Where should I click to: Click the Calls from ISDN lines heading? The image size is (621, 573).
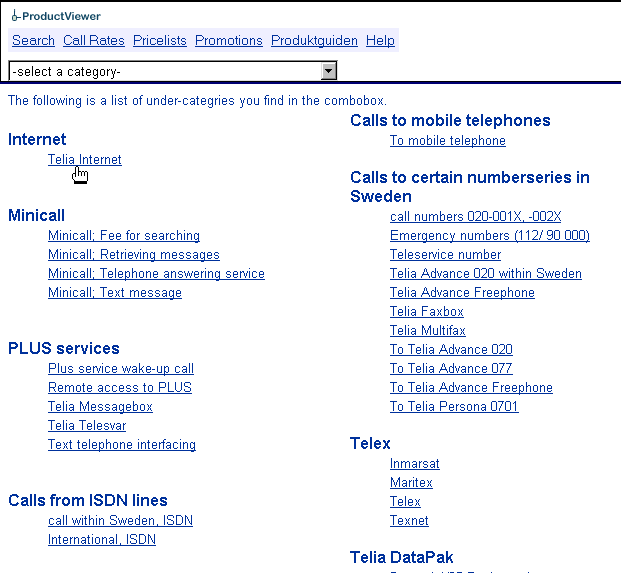coord(88,501)
